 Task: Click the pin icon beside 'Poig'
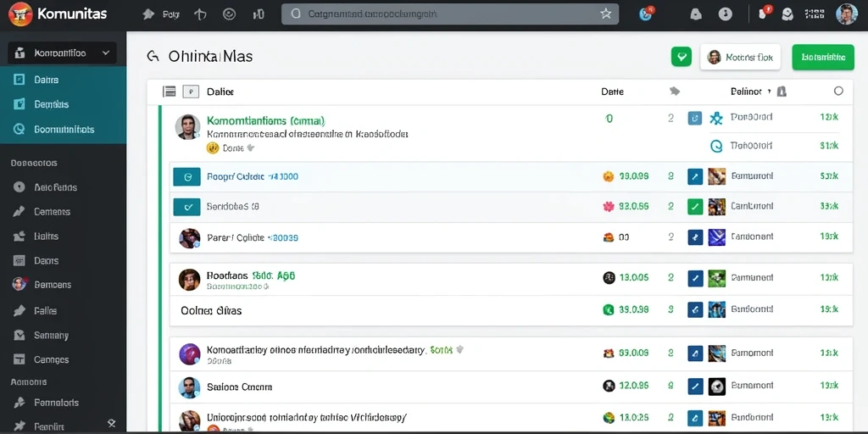tap(147, 14)
